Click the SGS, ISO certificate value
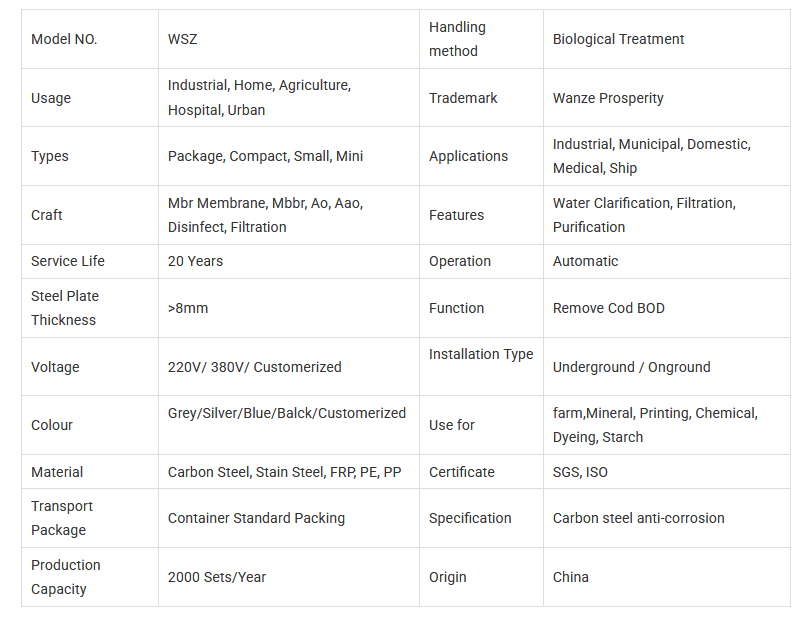The image size is (799, 620). [580, 472]
